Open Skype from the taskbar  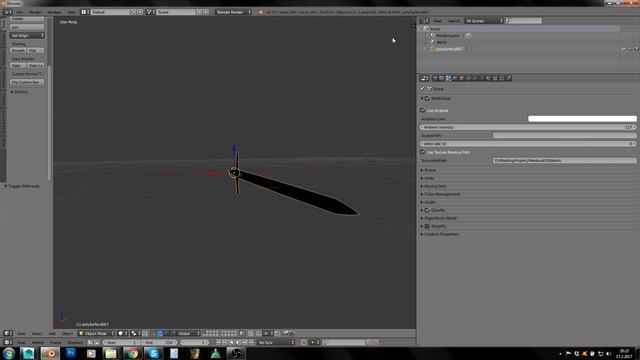click(x=153, y=353)
